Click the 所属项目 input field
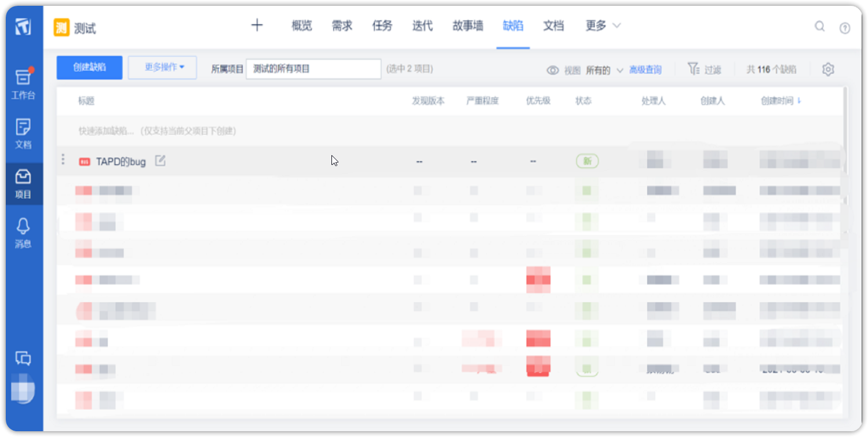This screenshot has width=868, height=437. coord(313,69)
